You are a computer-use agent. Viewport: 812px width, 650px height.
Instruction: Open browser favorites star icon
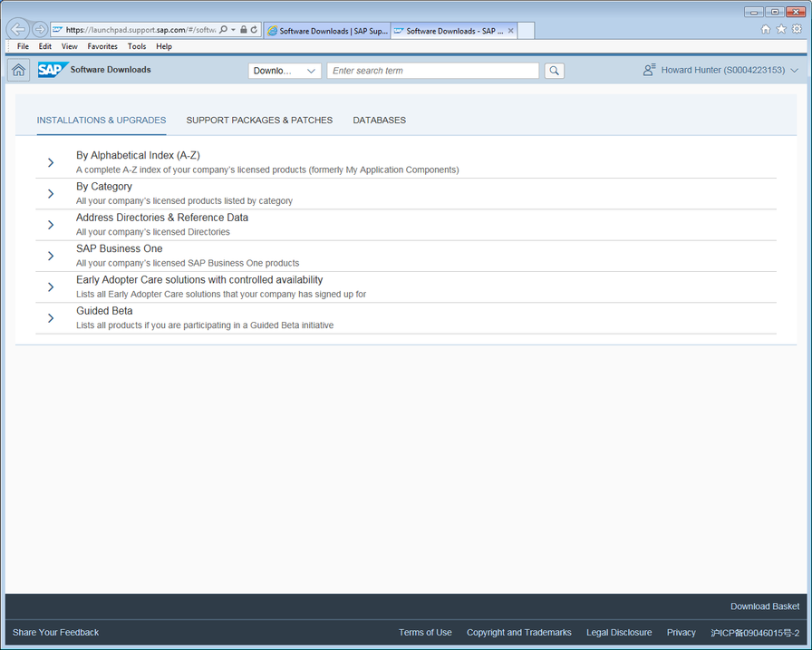click(x=781, y=29)
